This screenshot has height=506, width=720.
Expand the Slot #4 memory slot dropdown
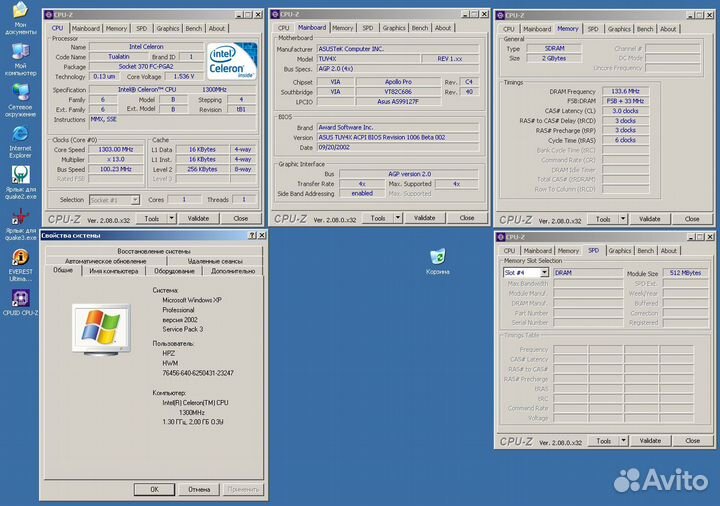click(545, 272)
